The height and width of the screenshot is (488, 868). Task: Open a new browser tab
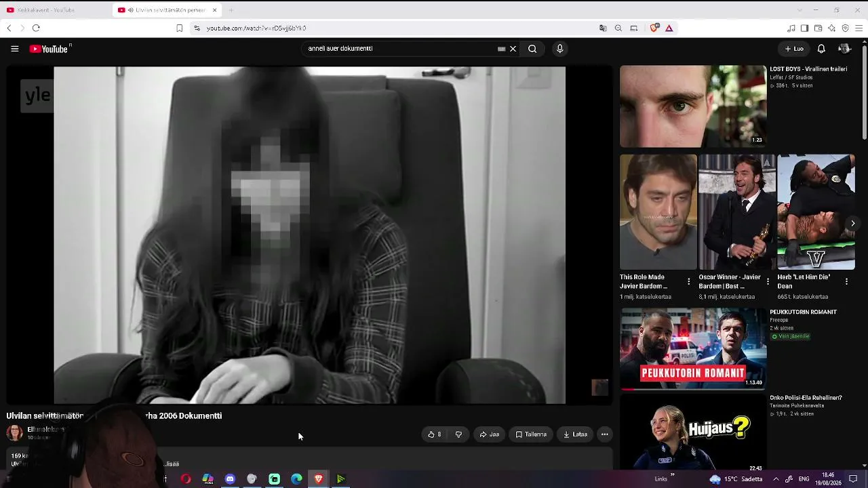(x=231, y=10)
